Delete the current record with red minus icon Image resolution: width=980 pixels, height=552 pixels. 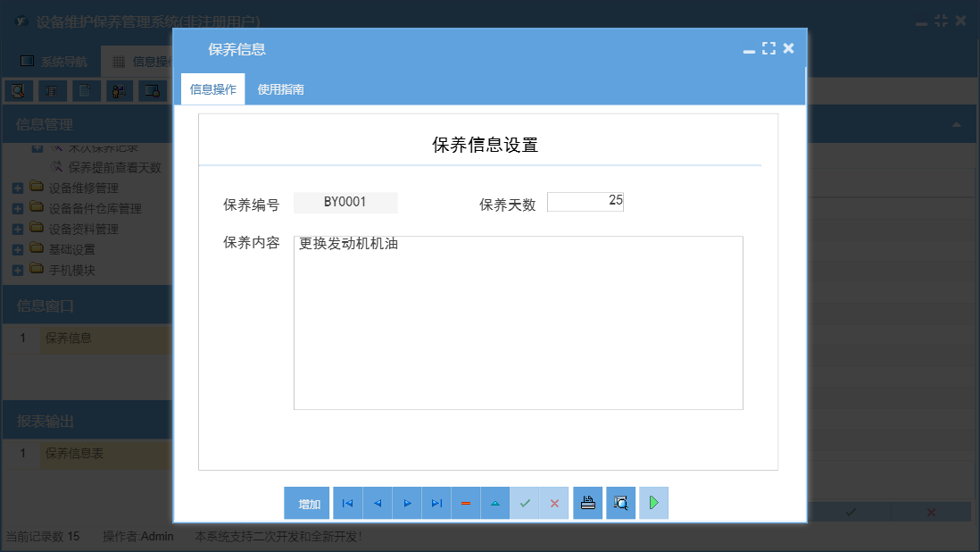click(x=465, y=503)
